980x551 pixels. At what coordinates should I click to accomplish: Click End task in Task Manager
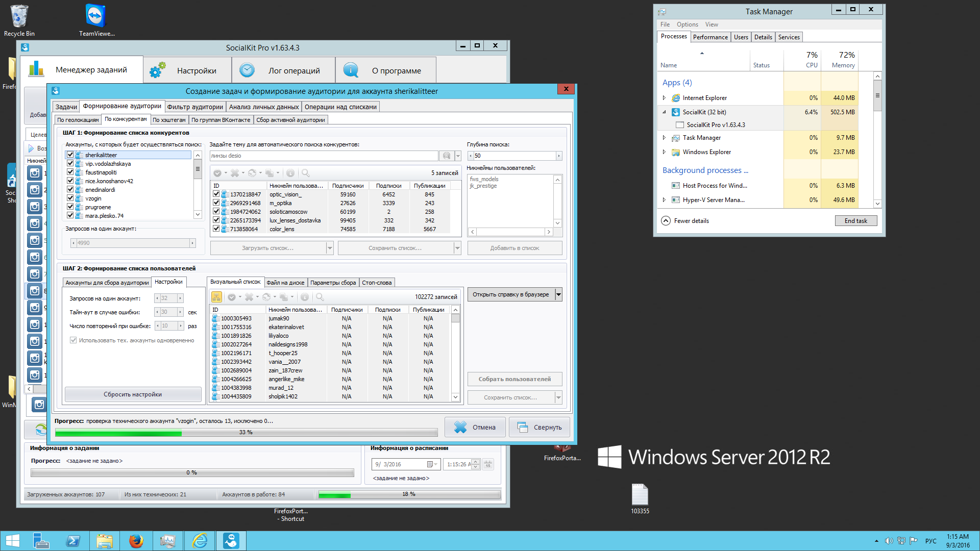point(855,221)
